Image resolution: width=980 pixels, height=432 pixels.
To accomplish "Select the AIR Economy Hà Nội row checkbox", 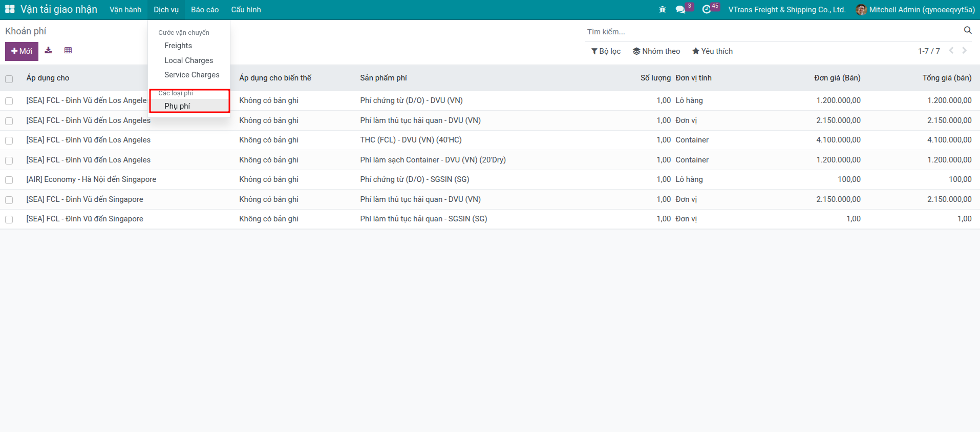I will [9, 180].
